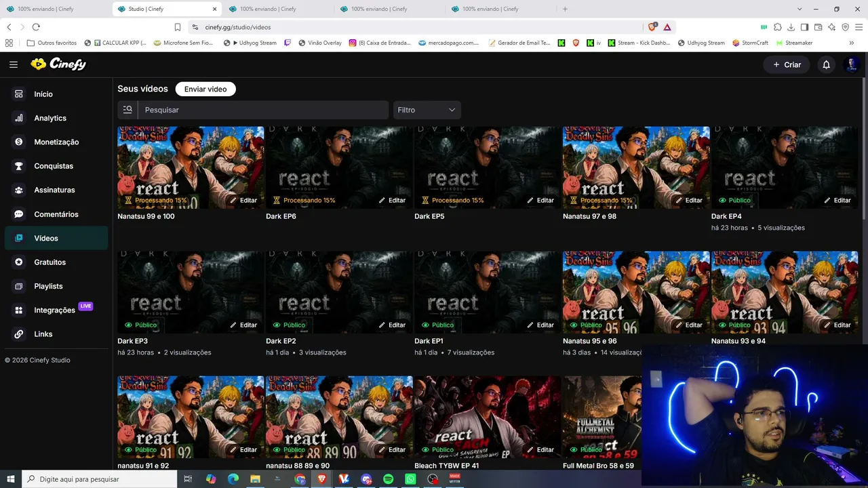Click the Monetização dollar icon

point(19,142)
